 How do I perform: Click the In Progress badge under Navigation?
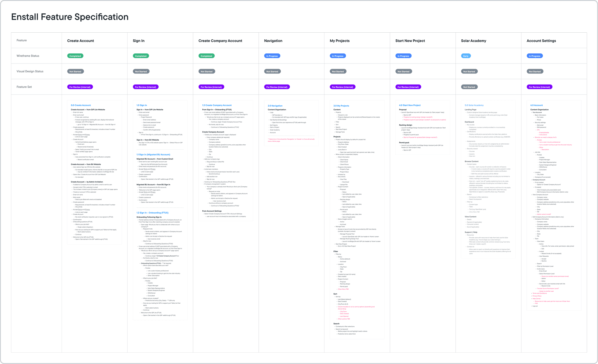pyautogui.click(x=272, y=56)
